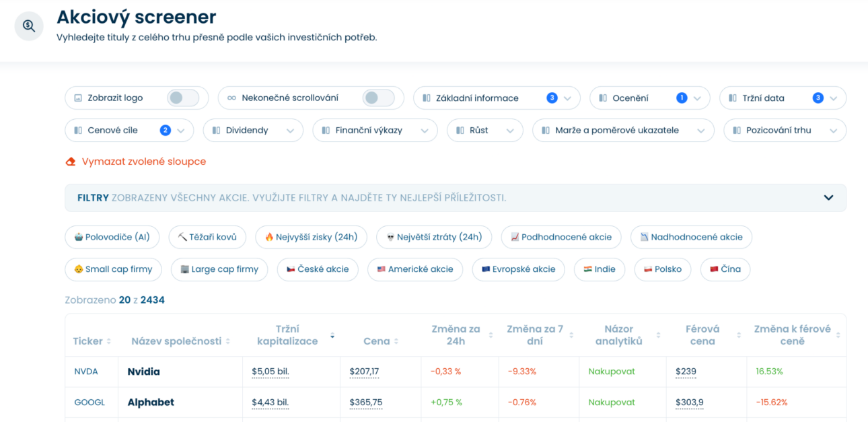
Task: Click the $4,43 bil. market cap
Action: (x=270, y=402)
